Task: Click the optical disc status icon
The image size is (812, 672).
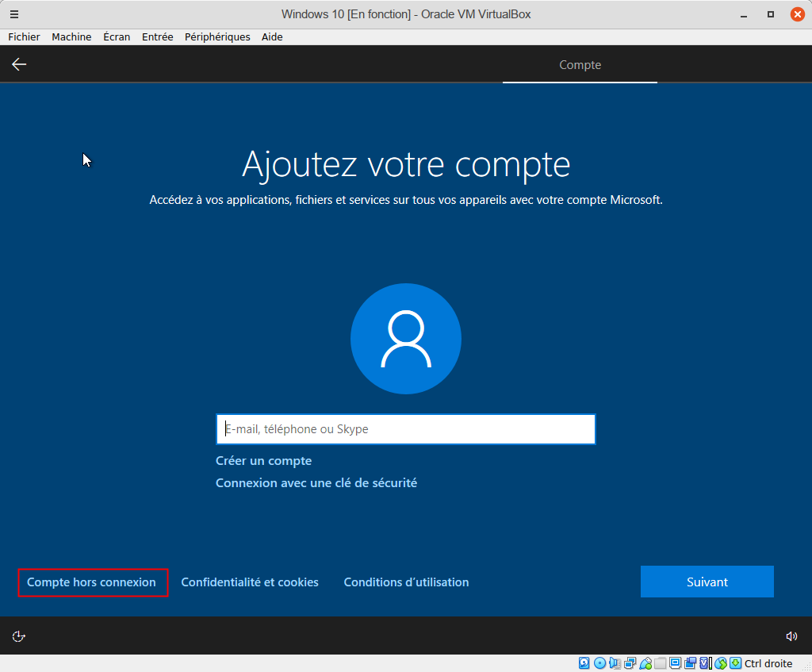Action: [599, 663]
